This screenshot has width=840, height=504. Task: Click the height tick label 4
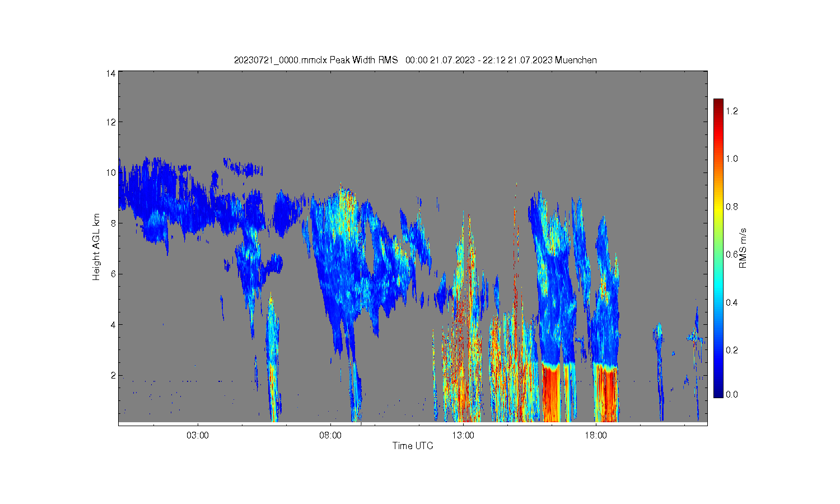click(x=113, y=324)
